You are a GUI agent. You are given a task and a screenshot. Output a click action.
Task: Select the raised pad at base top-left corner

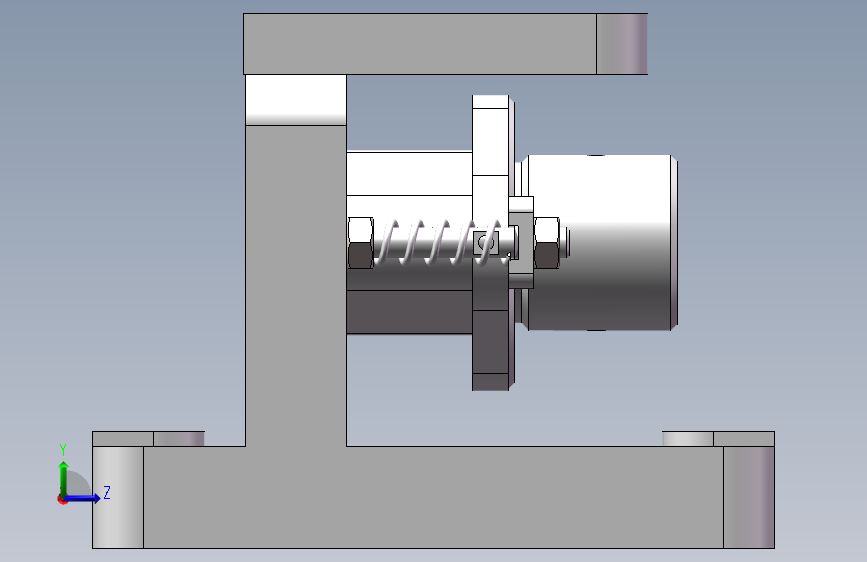(148, 439)
